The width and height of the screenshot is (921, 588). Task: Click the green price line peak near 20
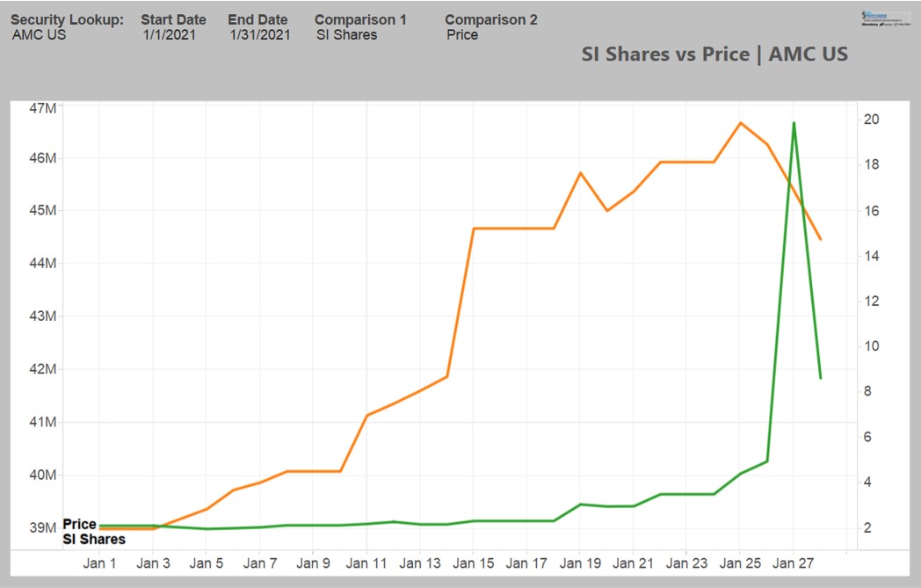[x=794, y=123]
